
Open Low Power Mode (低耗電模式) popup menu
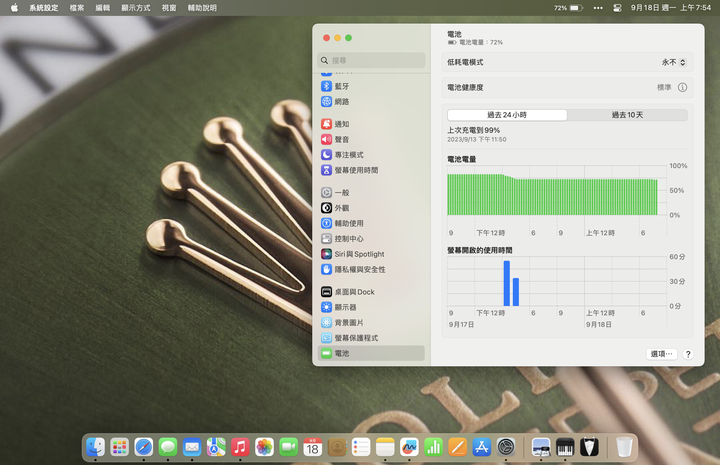[674, 62]
